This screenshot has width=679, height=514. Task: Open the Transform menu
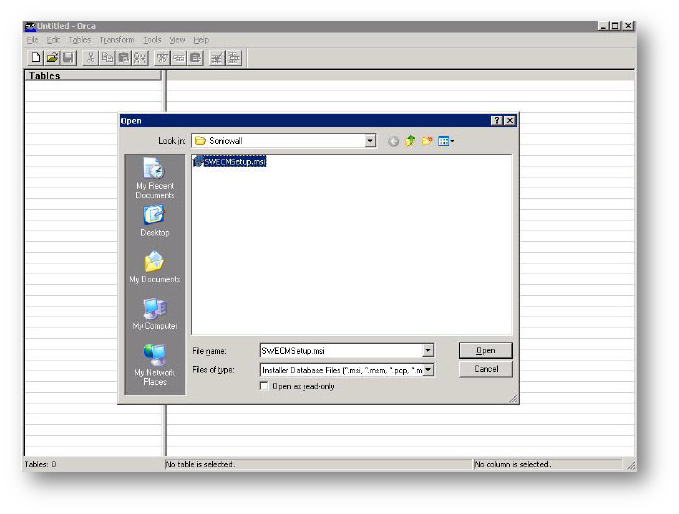(117, 40)
